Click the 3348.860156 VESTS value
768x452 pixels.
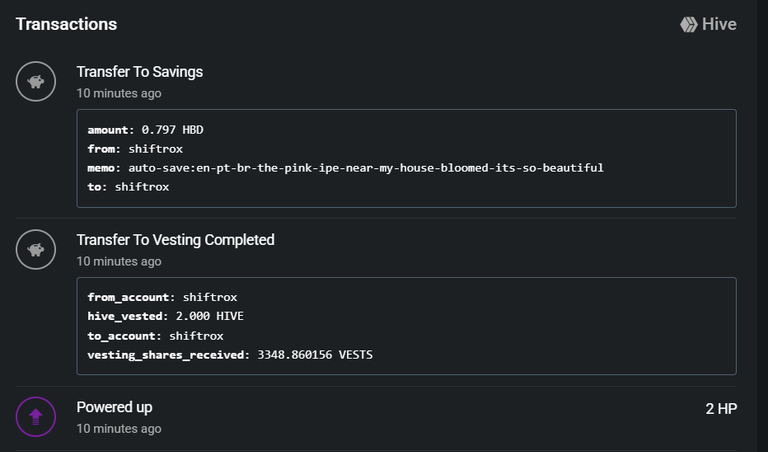pyautogui.click(x=315, y=355)
